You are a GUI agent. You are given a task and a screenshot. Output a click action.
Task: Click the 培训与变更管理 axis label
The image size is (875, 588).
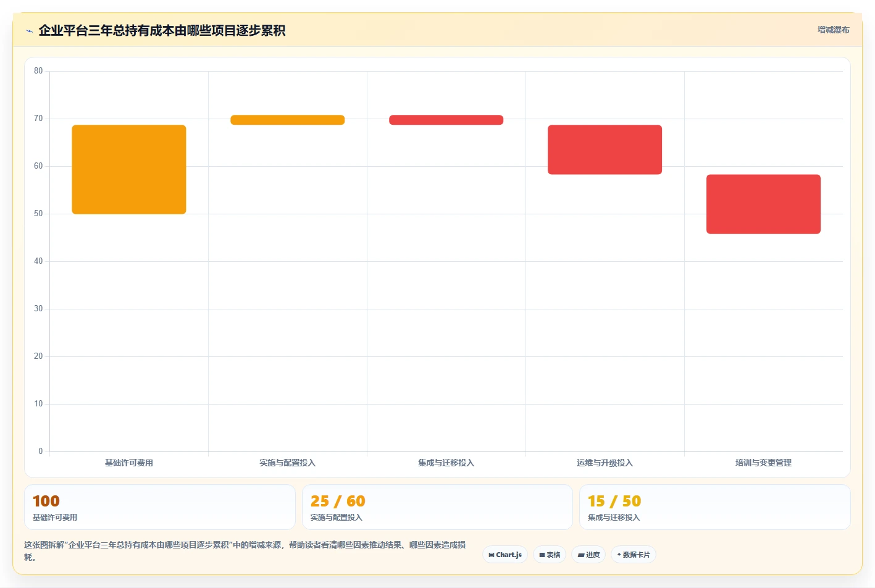pyautogui.click(x=763, y=463)
